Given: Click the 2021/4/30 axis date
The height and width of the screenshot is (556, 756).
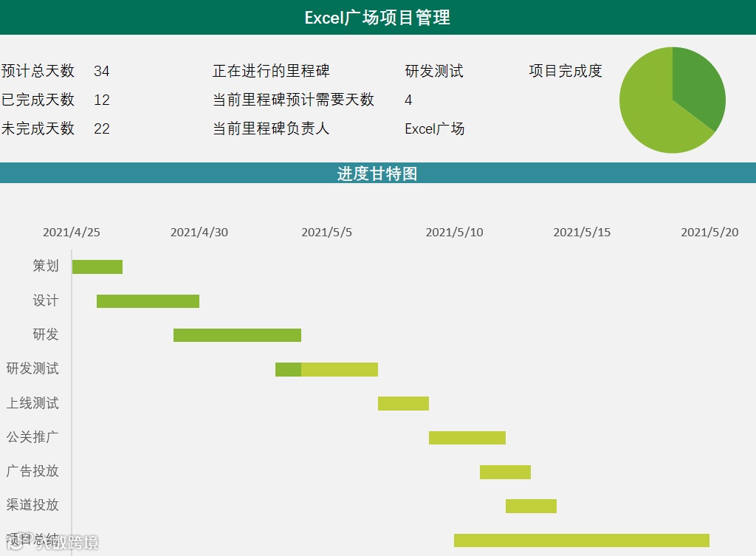Looking at the screenshot, I should (199, 233).
